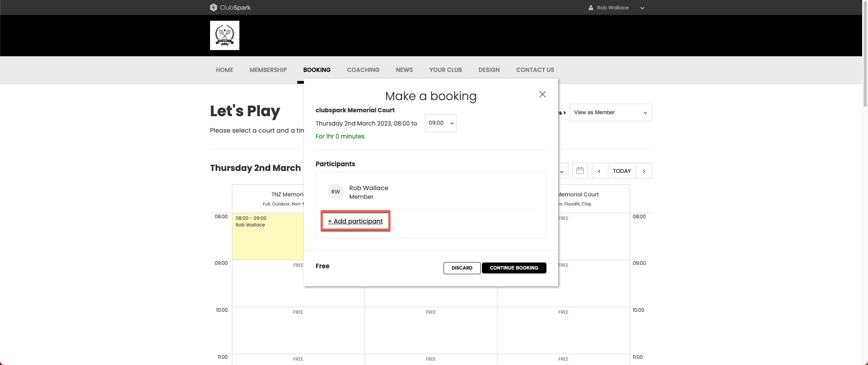Click the ClubSpark logo in top bar
The width and height of the screenshot is (868, 365).
click(x=230, y=7)
